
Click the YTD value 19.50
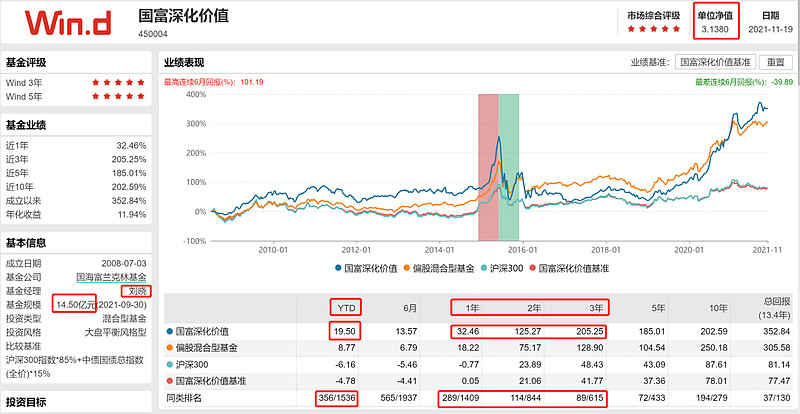tap(345, 332)
